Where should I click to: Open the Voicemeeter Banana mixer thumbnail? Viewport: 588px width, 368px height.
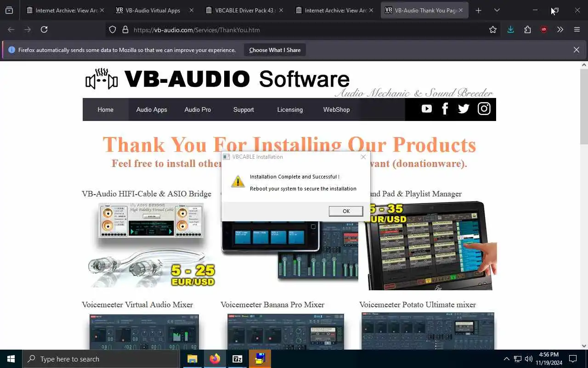(285, 331)
